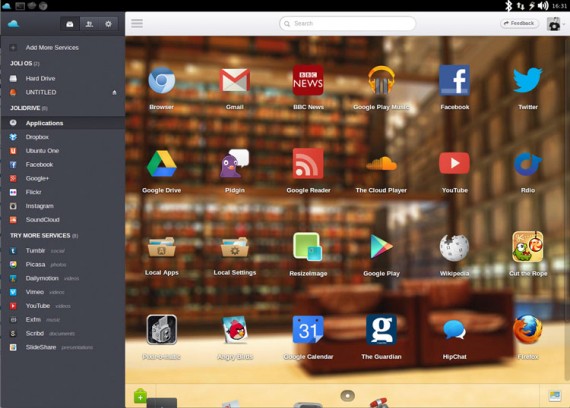Screen dimensions: 570x408
Task: Open the Google Reader app
Action: click(x=308, y=163)
